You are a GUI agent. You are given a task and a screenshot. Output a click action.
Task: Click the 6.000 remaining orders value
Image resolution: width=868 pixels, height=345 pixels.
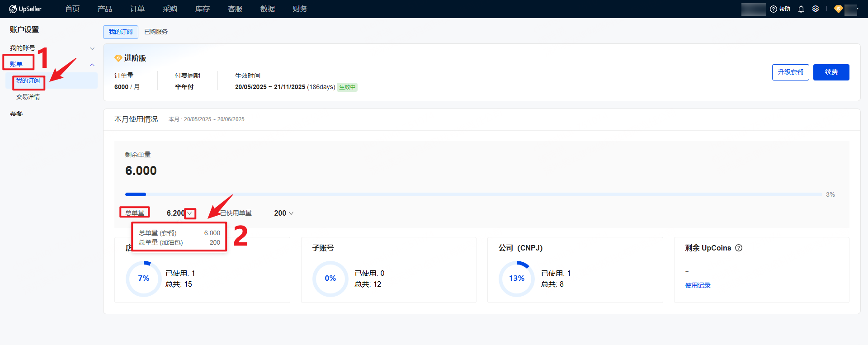tap(141, 171)
